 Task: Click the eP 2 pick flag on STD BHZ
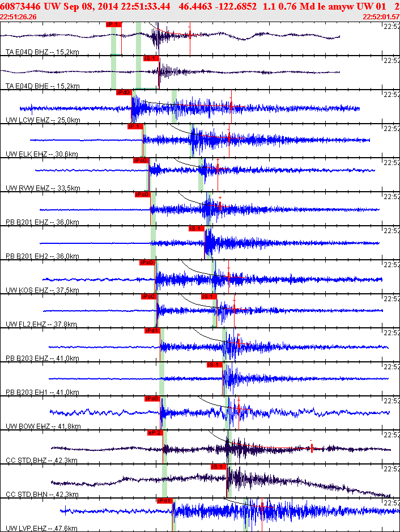click(x=155, y=433)
